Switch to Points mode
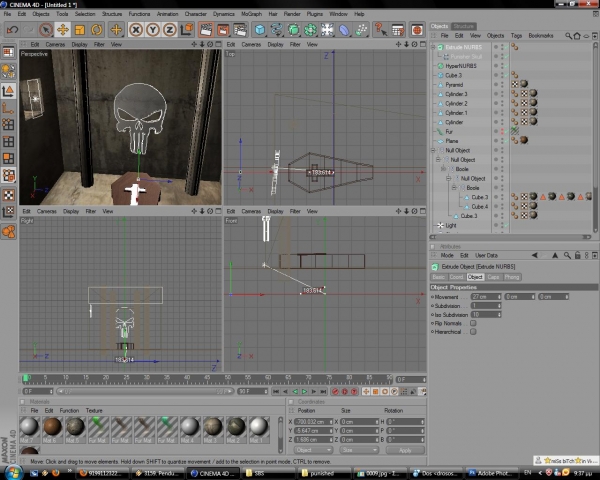 8,124
